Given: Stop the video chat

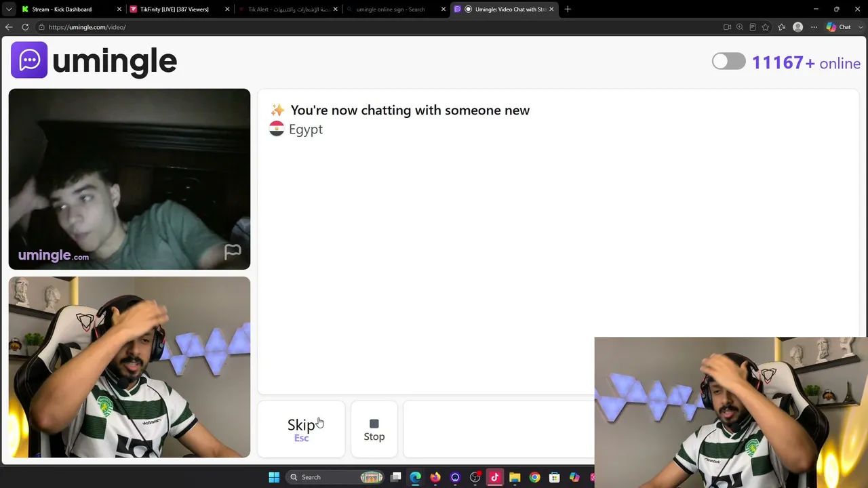Looking at the screenshot, I should pyautogui.click(x=374, y=430).
